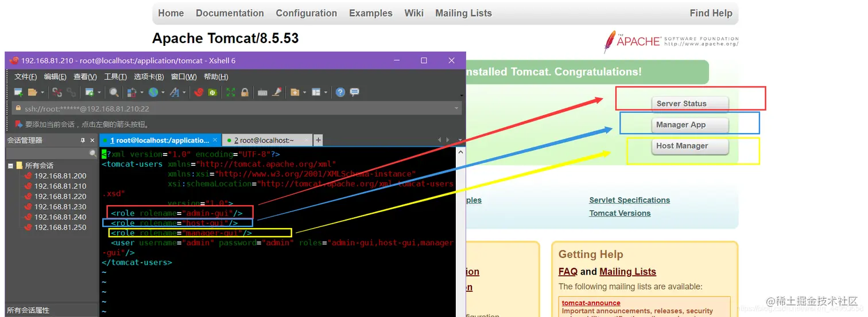Select session 192.168.81.200
The image size is (868, 317).
tap(60, 176)
